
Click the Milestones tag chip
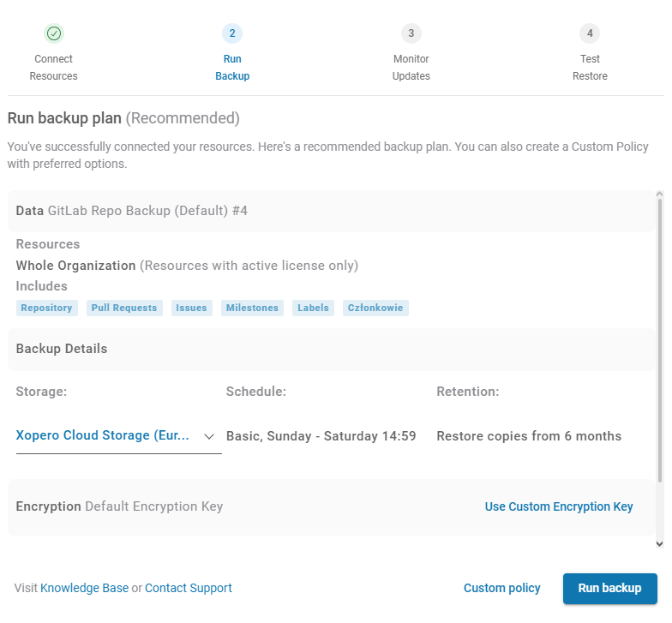coord(252,308)
